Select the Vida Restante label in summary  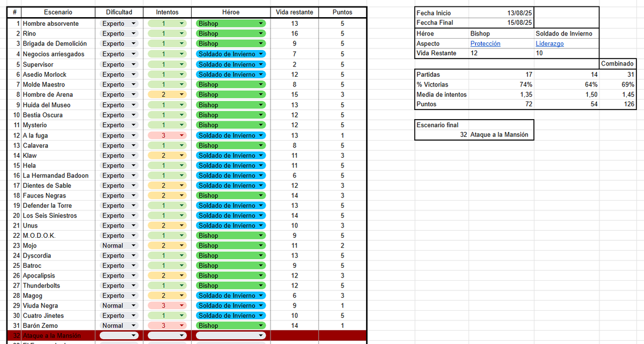click(442, 53)
